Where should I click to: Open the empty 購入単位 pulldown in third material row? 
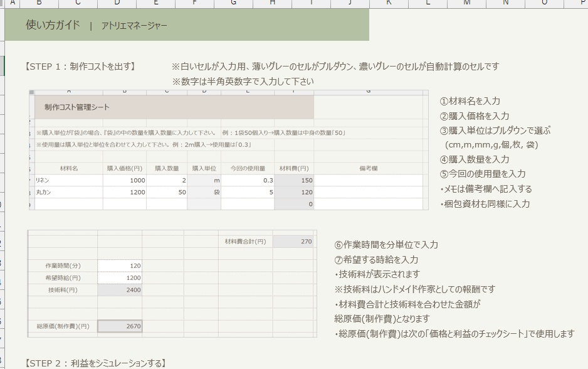(x=202, y=202)
